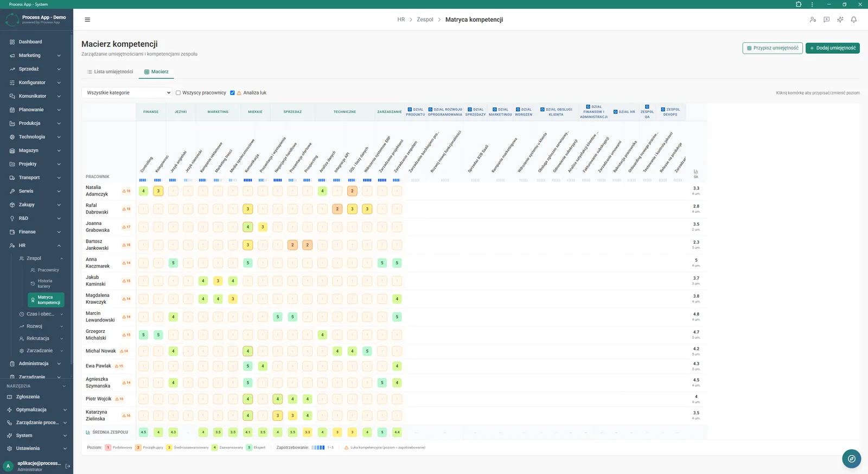Viewport: 868px width, 474px height.
Task: Click Dzial HR column group header
Action: coord(624,112)
